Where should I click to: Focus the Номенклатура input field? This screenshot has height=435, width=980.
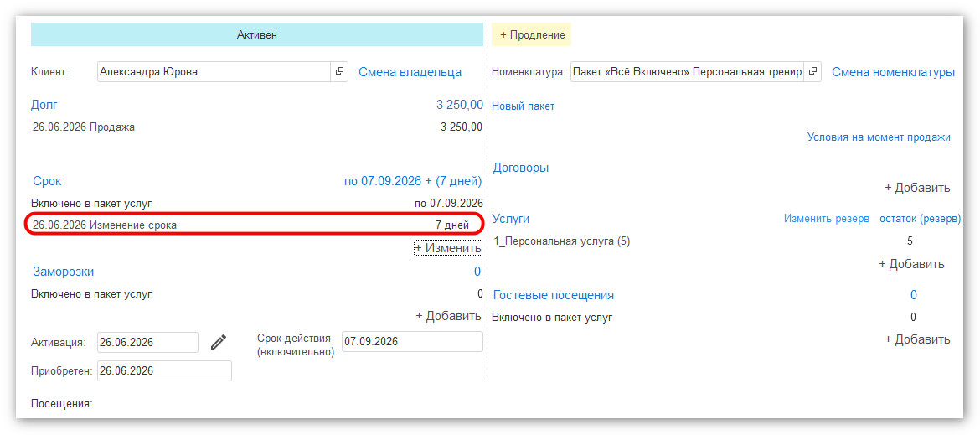687,72
